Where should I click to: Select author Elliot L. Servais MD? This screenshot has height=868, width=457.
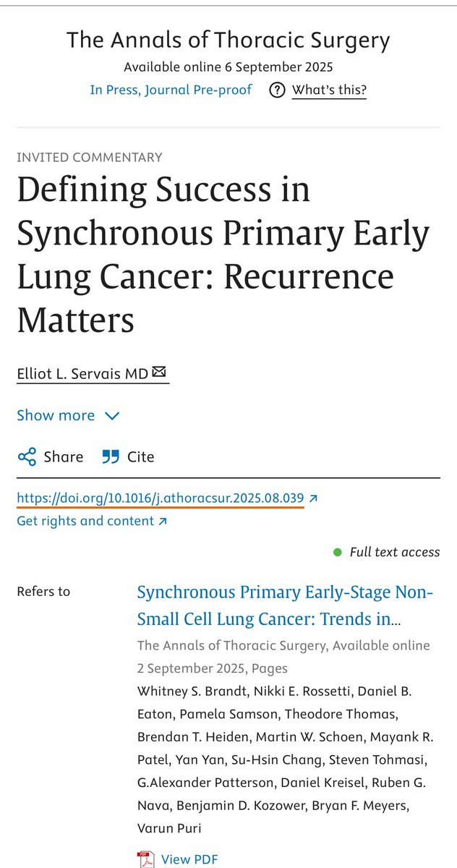click(82, 373)
